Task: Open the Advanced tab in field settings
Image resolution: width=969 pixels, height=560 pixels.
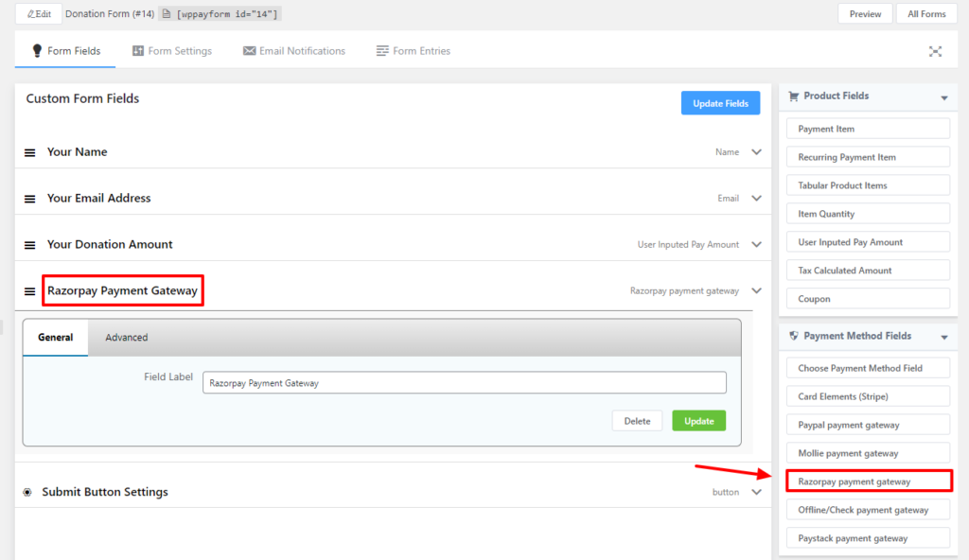Action: point(126,338)
